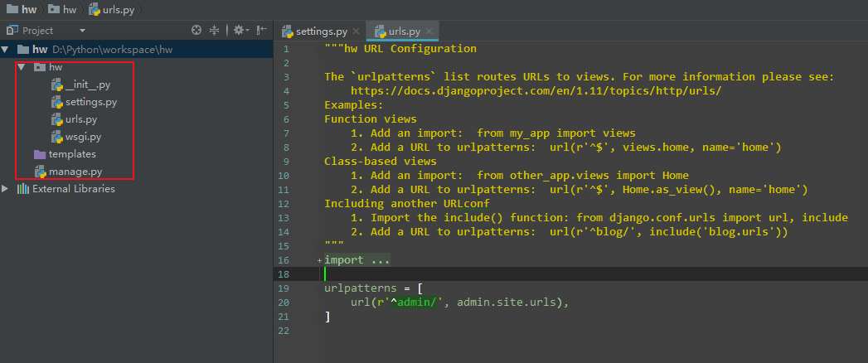Click the '^admin/' highlighted regex string

pyautogui.click(x=413, y=302)
